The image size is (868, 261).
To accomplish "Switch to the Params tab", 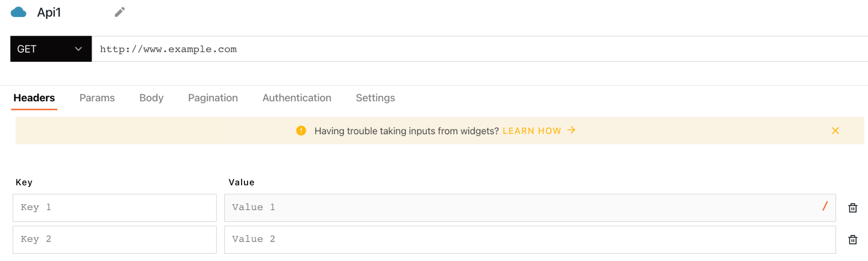I will point(97,98).
